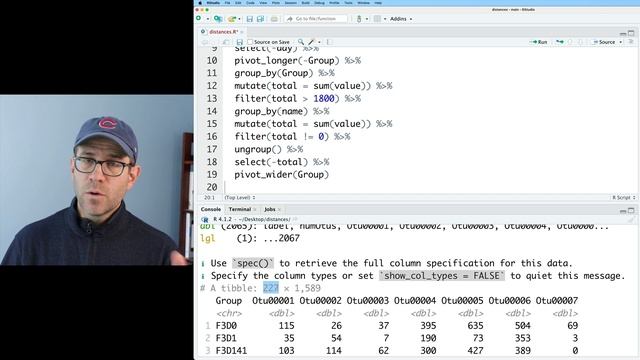The image size is (640, 360).
Task: Open the File menu in the menu bar
Action: click(x=227, y=3)
